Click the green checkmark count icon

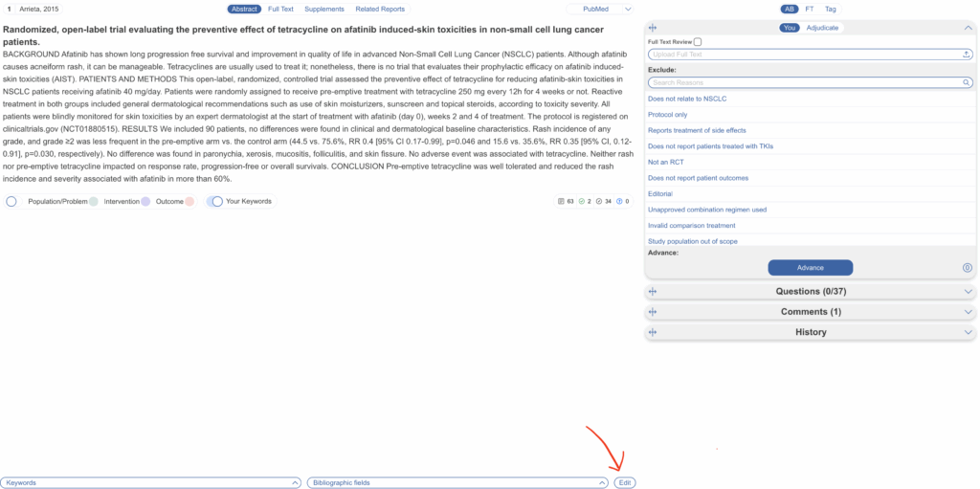tap(582, 202)
